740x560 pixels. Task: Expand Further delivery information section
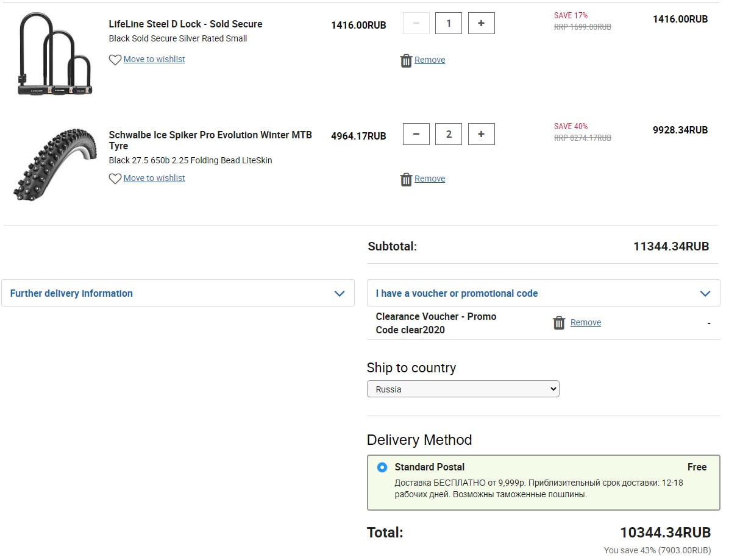click(x=178, y=293)
